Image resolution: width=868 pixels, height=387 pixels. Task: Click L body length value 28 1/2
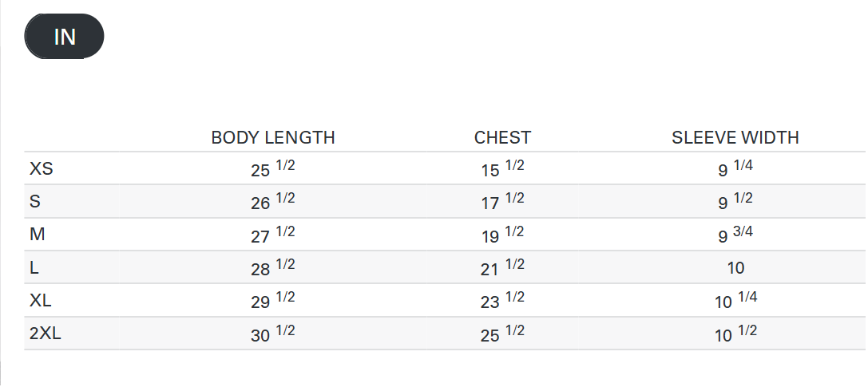(x=272, y=268)
